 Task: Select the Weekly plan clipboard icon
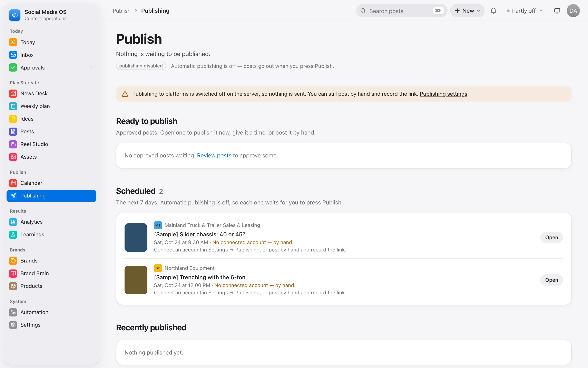(x=13, y=106)
